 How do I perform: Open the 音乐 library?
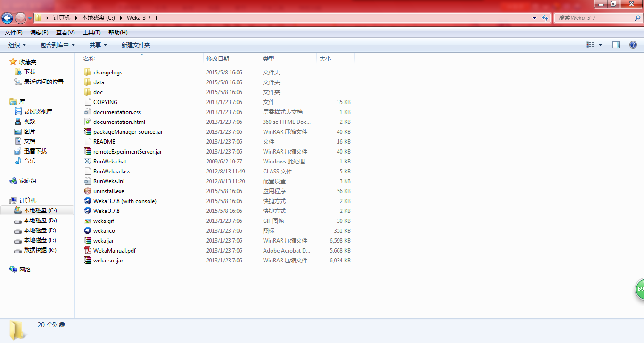(30, 161)
